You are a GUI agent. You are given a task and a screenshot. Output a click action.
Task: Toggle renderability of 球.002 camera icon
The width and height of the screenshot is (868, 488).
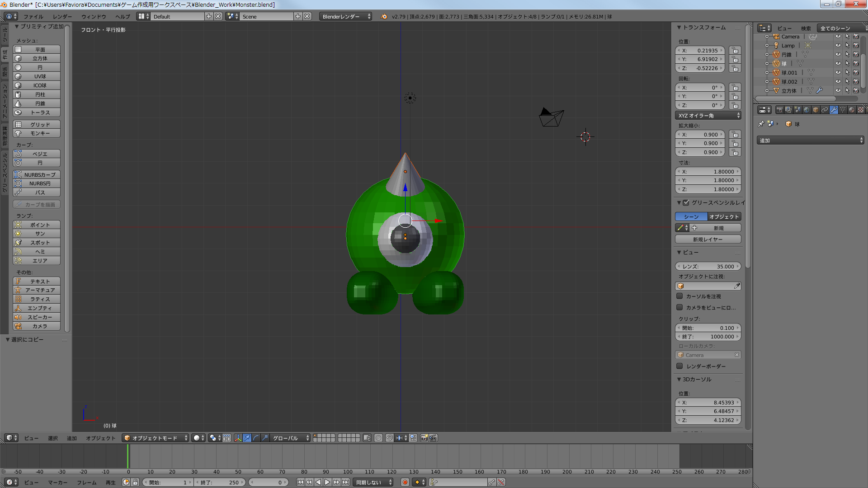pyautogui.click(x=856, y=81)
